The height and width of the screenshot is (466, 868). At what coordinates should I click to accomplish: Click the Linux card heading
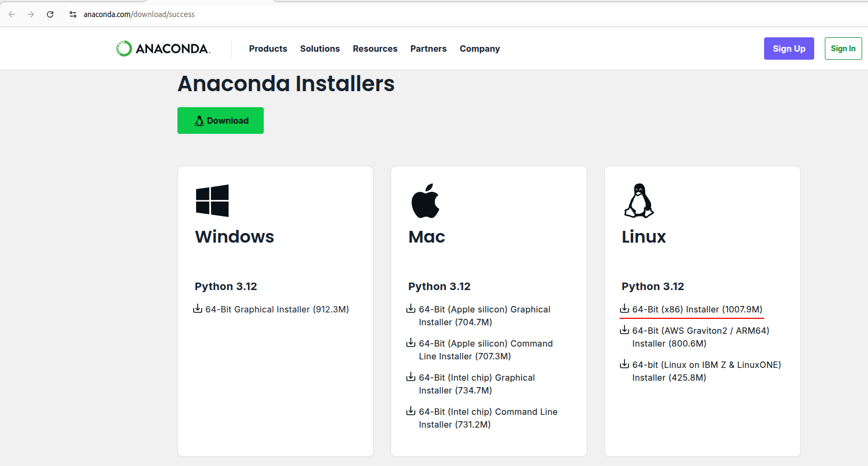644,237
